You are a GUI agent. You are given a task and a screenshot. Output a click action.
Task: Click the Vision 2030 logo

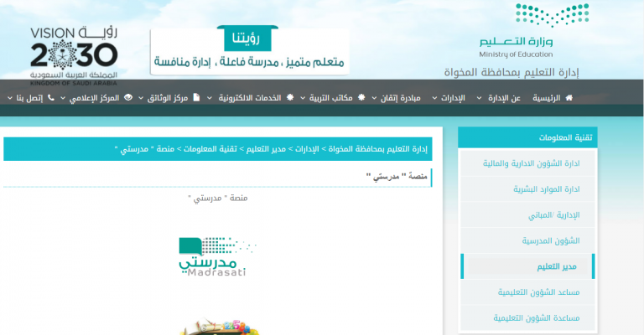tap(74, 56)
